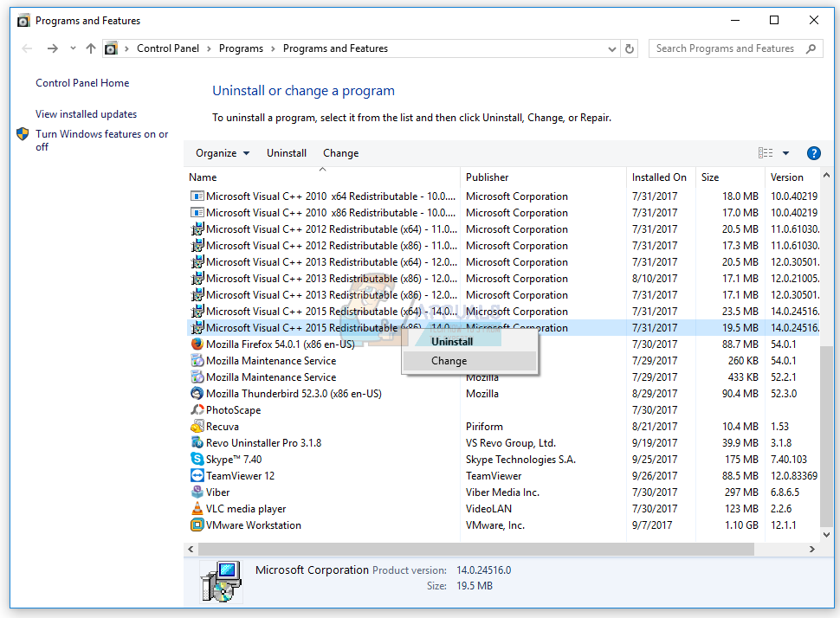Screen dimensions: 840x618
Task: Click the Recuva program icon
Action: (x=197, y=426)
